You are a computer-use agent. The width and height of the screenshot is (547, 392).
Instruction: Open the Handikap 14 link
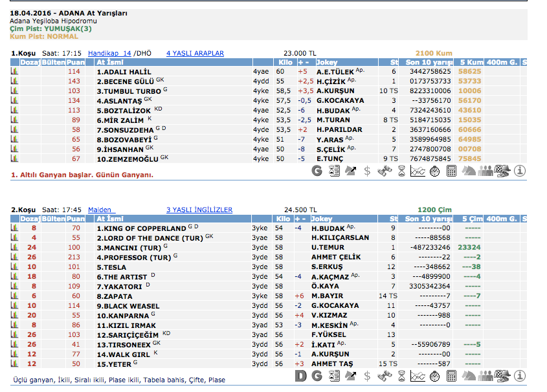click(109, 53)
